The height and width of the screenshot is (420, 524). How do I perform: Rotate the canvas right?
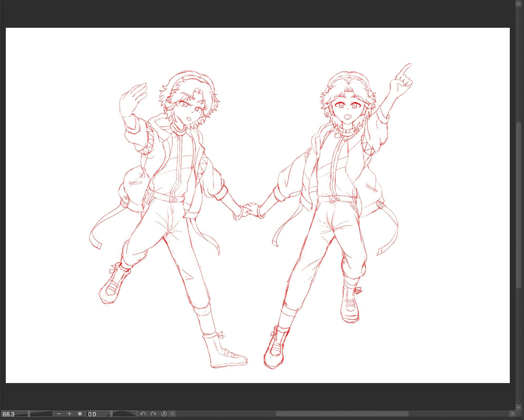pos(153,414)
